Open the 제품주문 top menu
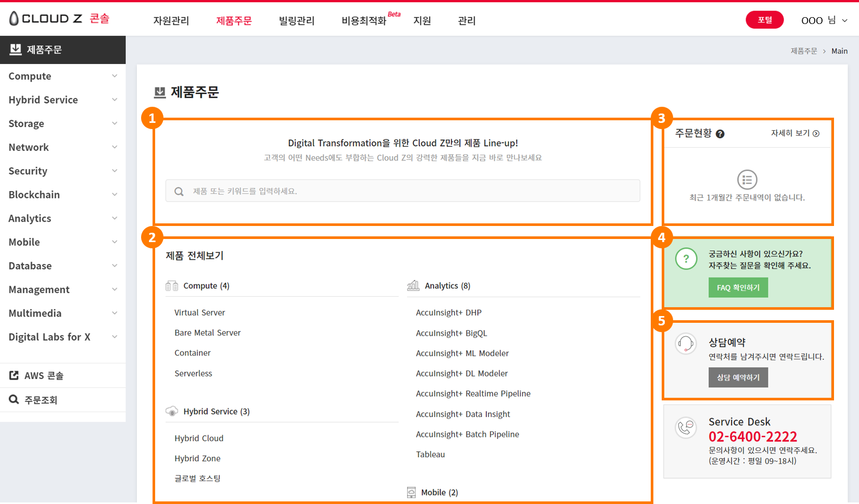859x504 pixels. pos(234,20)
